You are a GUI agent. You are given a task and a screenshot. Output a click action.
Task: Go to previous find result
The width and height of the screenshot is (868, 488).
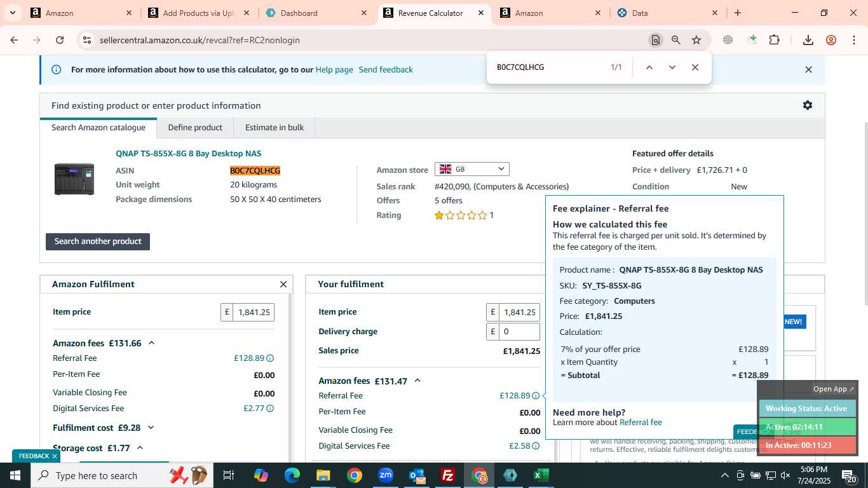coord(649,67)
